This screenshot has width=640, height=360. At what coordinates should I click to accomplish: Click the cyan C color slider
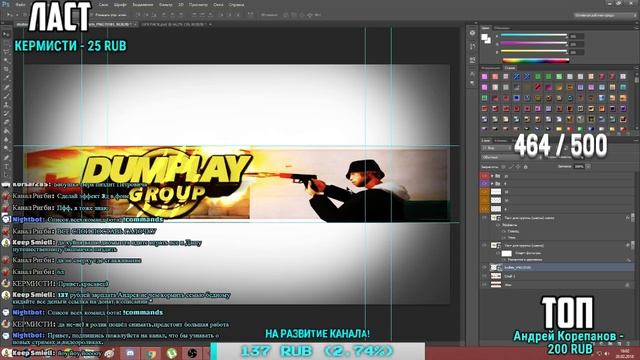pyautogui.click(x=533, y=36)
